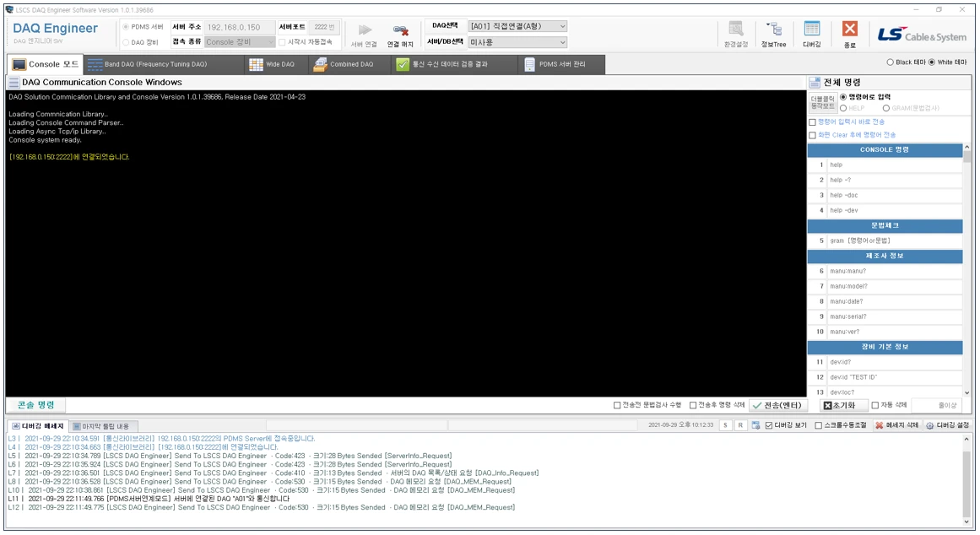Open PDMS 서버 관리 tab
Image resolution: width=980 pixels, height=535 pixels.
[x=561, y=64]
